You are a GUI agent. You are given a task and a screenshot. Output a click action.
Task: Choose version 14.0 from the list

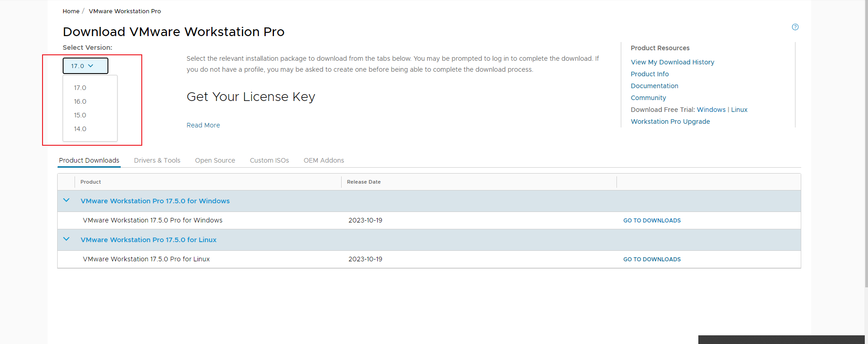coord(80,129)
